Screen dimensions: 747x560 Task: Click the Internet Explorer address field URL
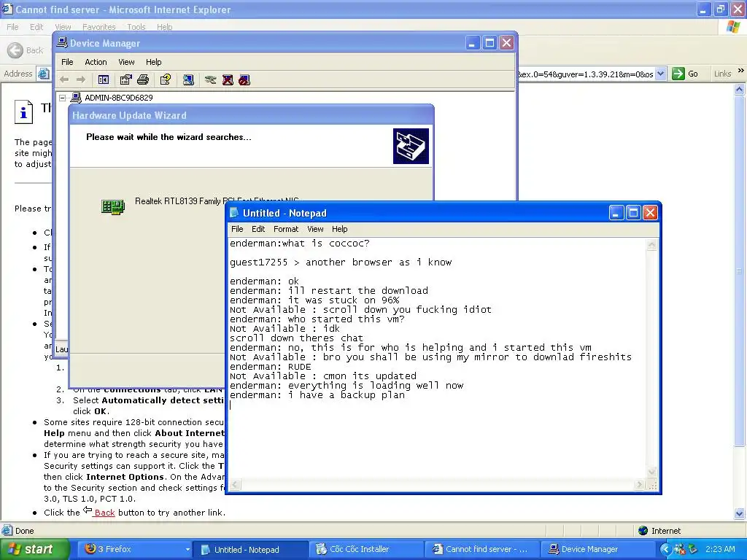[x=586, y=74]
